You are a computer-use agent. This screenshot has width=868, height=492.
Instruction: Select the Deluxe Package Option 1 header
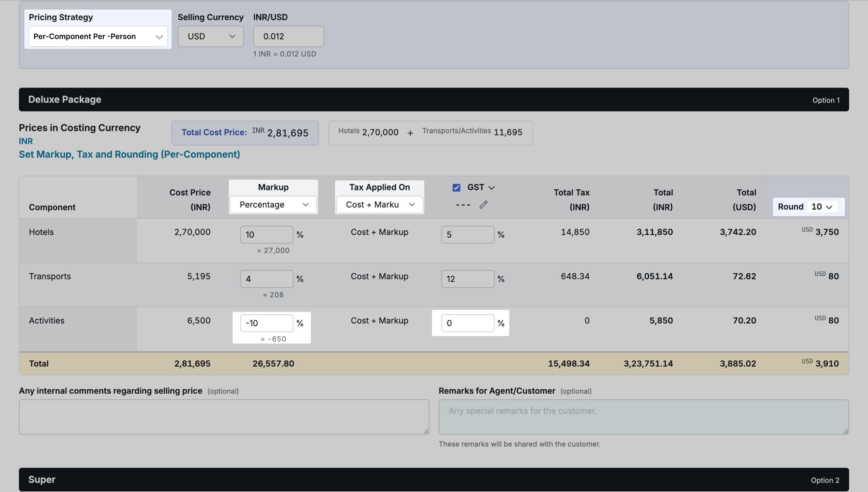[x=433, y=99]
